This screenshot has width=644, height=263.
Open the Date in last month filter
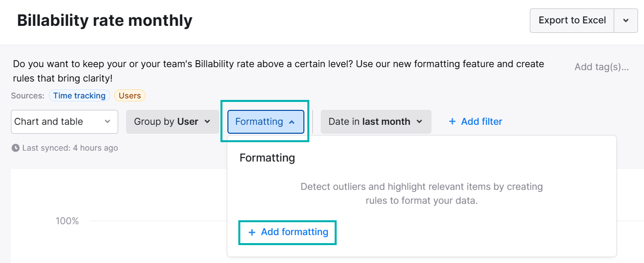point(376,122)
